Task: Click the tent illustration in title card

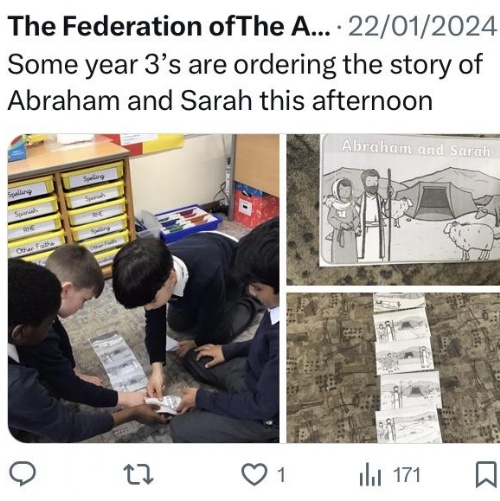Action: pos(438,198)
